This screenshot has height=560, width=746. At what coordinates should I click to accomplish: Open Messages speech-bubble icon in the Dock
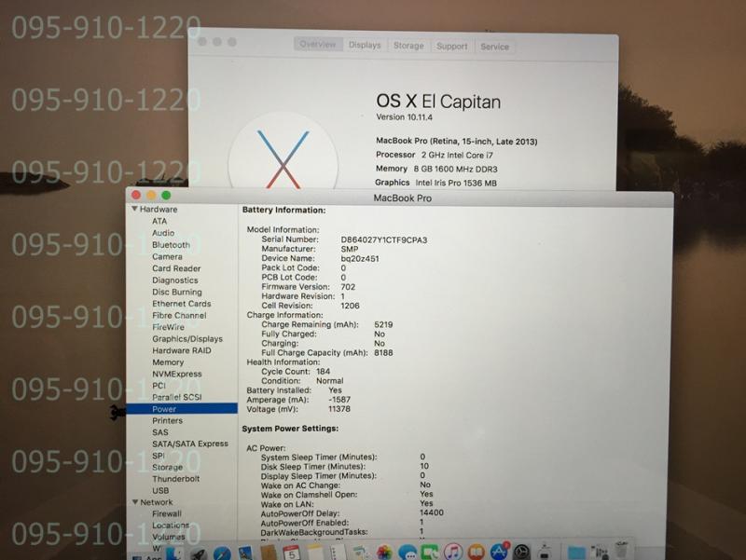[x=408, y=553]
